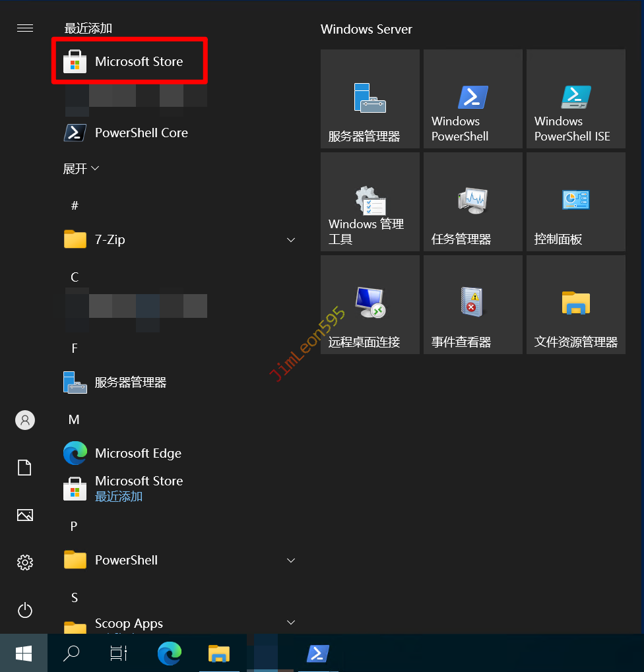Open Microsoft Store in recently added list
Viewport: 644px width, 672px height.
[x=129, y=61]
